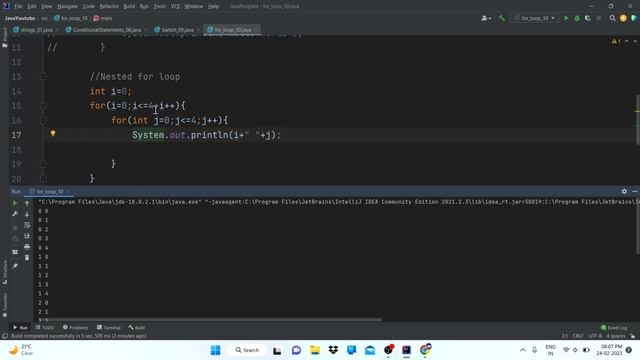Viewport: 640px width, 360px height.
Task: Hide the Run tool window
Action: (635, 191)
